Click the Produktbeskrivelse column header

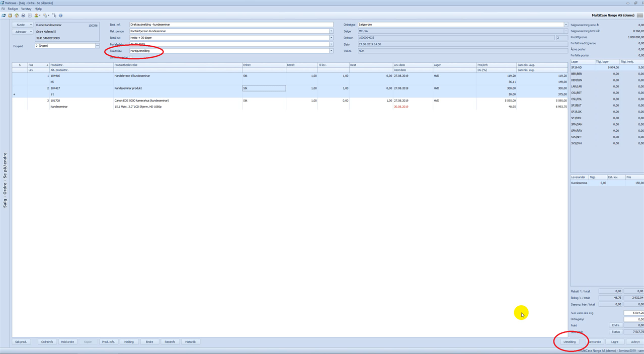[x=178, y=65]
